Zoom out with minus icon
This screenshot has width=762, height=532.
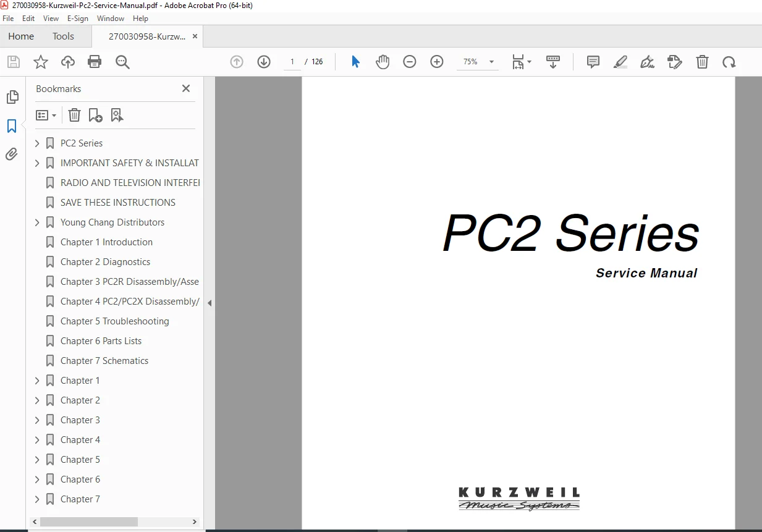tap(410, 62)
